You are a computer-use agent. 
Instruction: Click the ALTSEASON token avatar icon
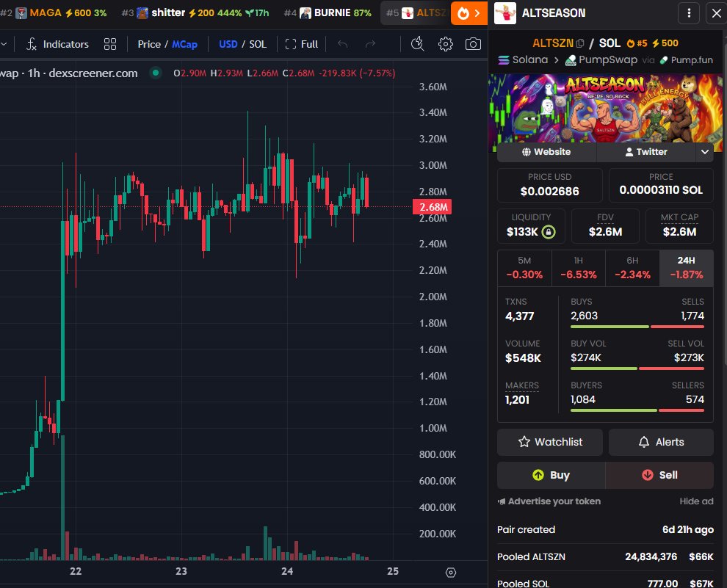coord(505,13)
